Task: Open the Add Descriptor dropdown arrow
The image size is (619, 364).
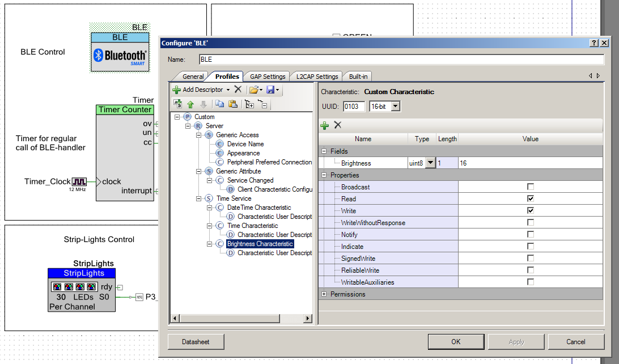Action: pos(228,90)
